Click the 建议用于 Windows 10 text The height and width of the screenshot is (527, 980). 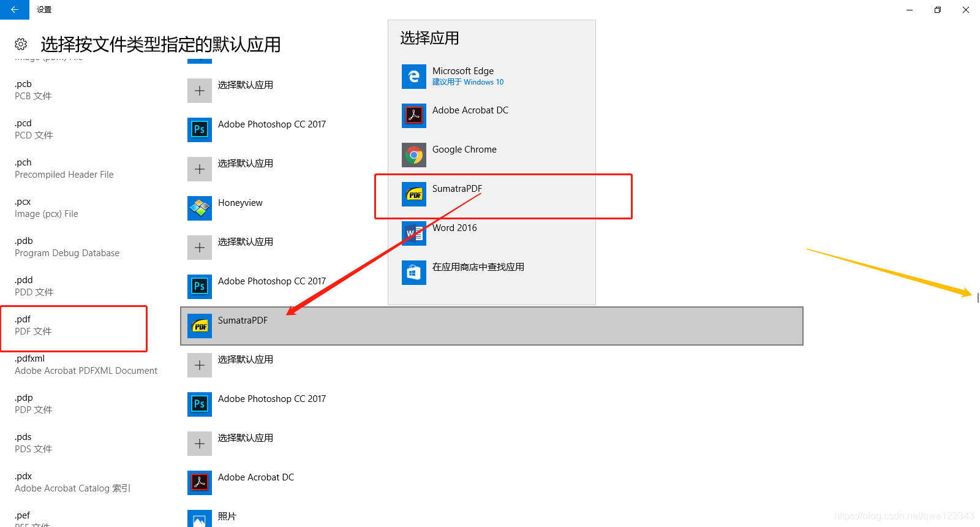[468, 82]
